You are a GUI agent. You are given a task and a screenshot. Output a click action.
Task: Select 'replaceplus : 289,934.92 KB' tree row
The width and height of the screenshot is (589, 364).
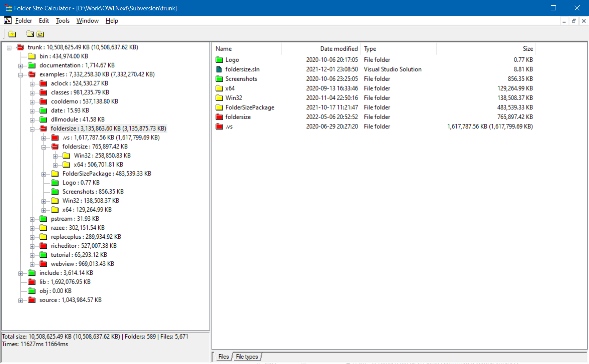pyautogui.click(x=86, y=237)
